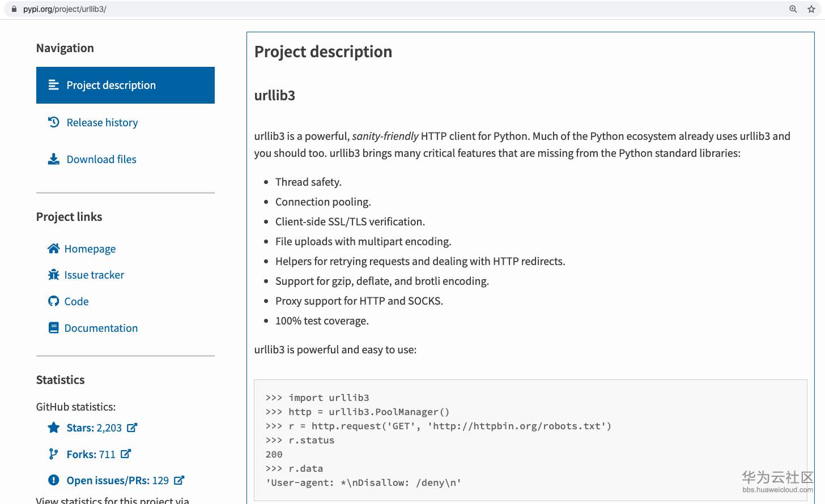The image size is (825, 504).
Task: Click the Download files arrow icon
Action: pos(54,159)
